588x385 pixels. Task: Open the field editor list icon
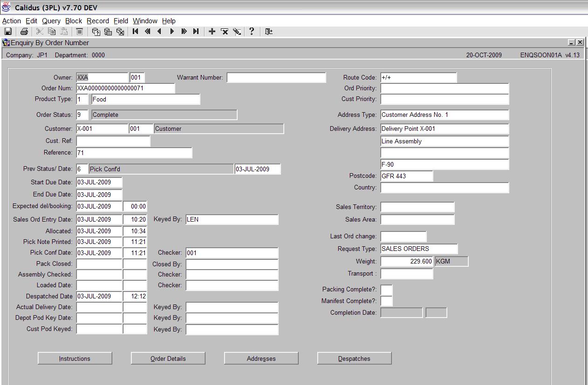point(80,32)
